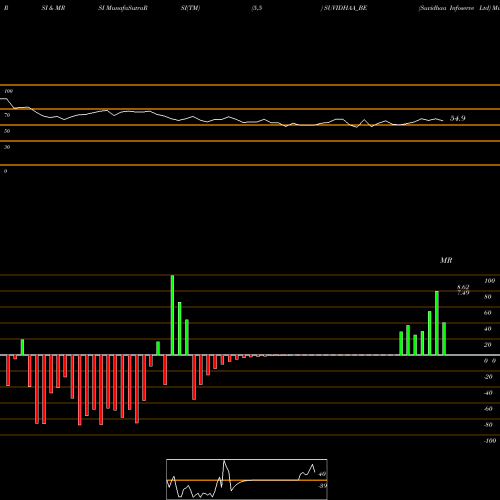This screenshot has height=500, width=500.
Task: Click the 70 label on RSI axis
Action: click(x=7, y=115)
